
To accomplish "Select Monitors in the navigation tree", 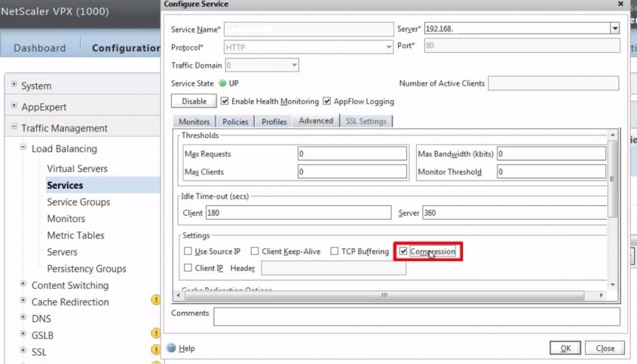I will tap(66, 218).
